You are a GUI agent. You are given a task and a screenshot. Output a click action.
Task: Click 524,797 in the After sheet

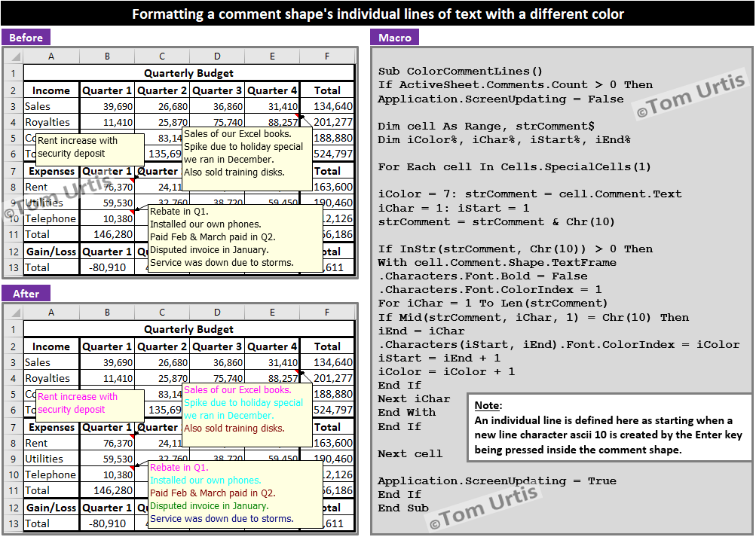coord(332,410)
